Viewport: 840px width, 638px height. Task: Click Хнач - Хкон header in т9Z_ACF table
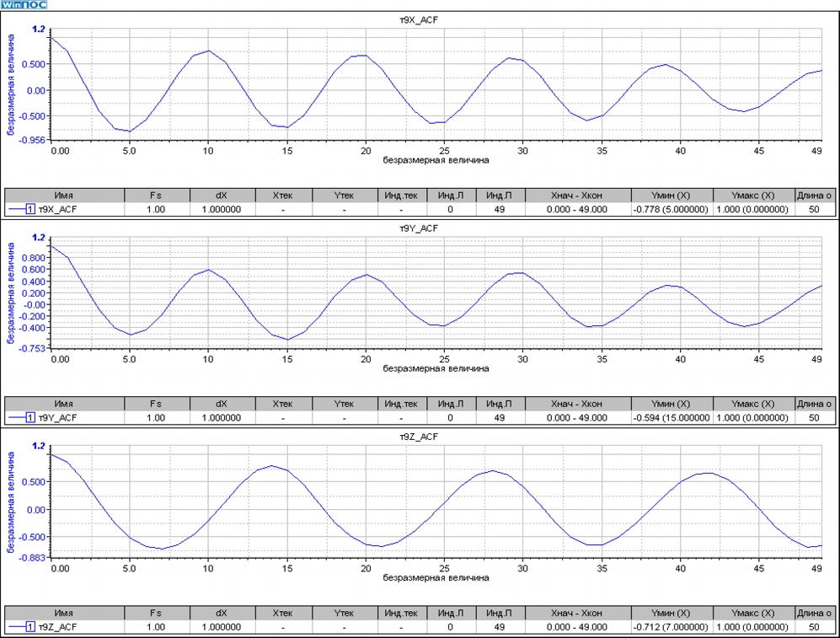point(577,613)
